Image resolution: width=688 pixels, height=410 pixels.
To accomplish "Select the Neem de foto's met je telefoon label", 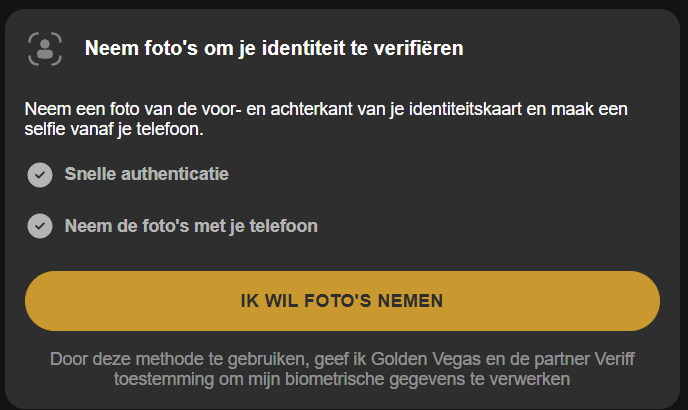I will coord(190,226).
